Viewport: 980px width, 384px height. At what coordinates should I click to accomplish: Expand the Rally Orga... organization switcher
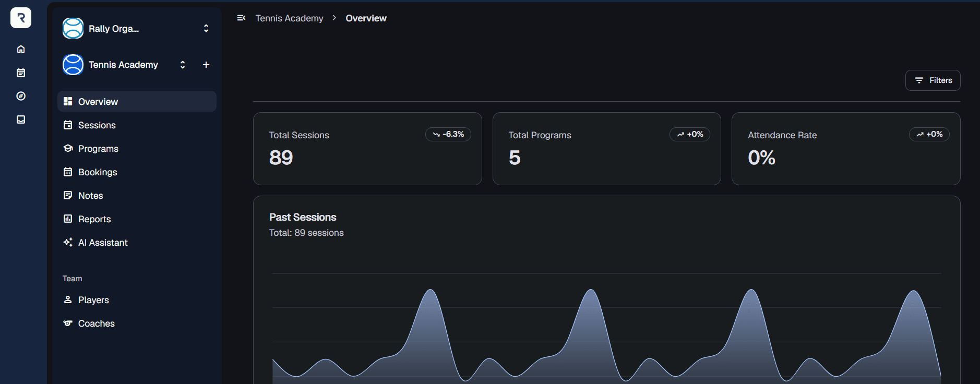206,28
